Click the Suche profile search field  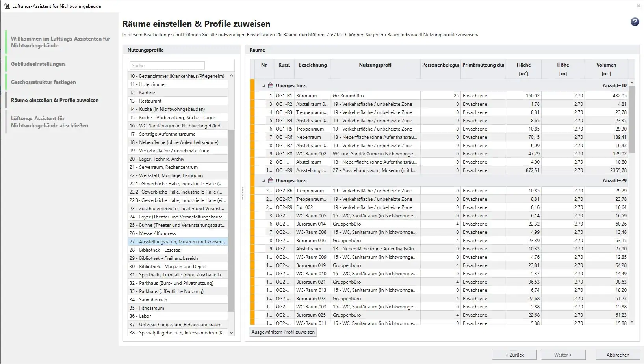[x=166, y=65]
